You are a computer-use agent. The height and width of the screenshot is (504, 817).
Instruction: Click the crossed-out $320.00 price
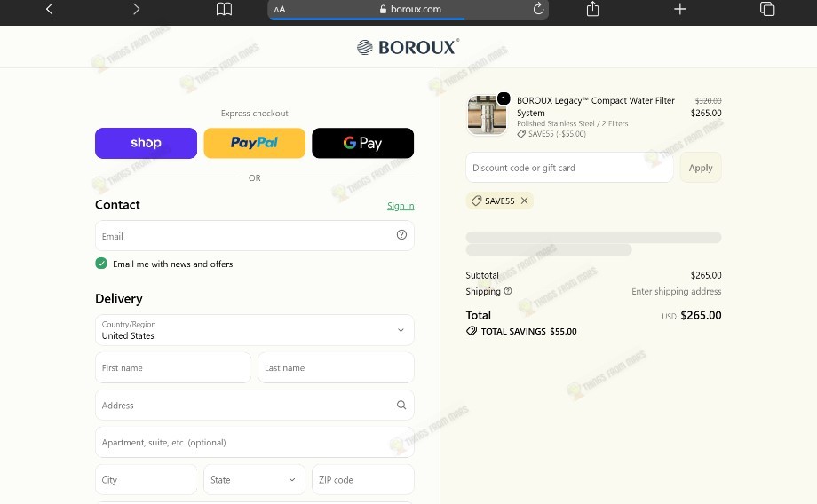pyautogui.click(x=708, y=100)
